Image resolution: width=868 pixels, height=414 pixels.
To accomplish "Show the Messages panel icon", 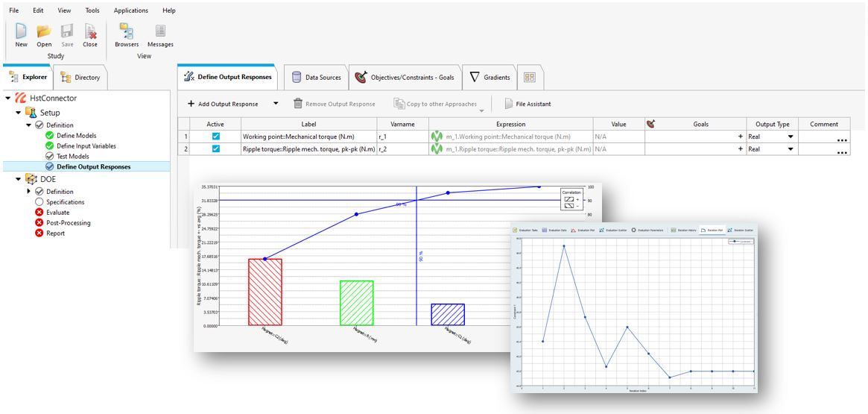I will click(x=160, y=31).
